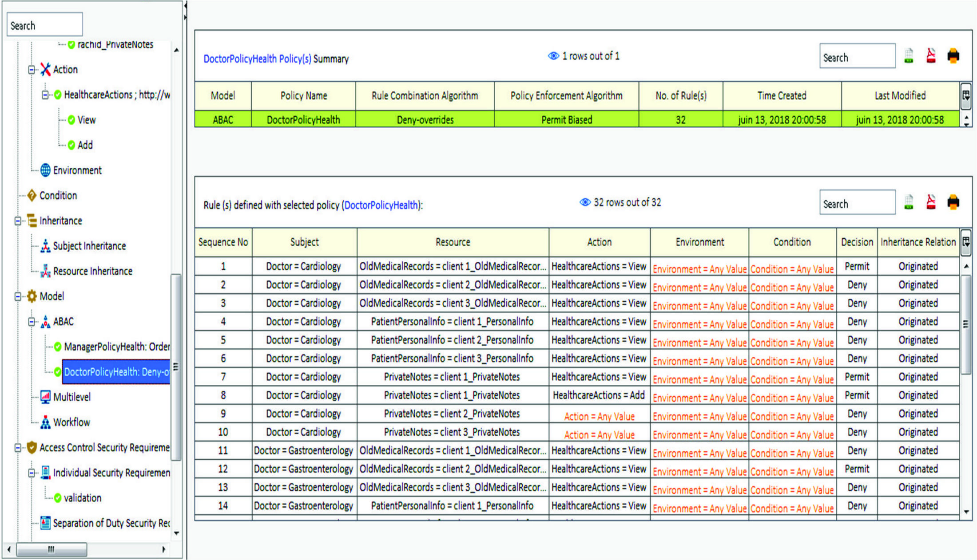Click the Resource Inheritance icon
The width and height of the screenshot is (977, 560).
point(45,271)
